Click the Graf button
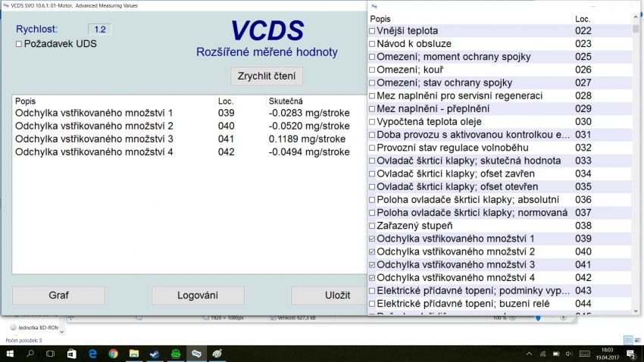 [58, 295]
